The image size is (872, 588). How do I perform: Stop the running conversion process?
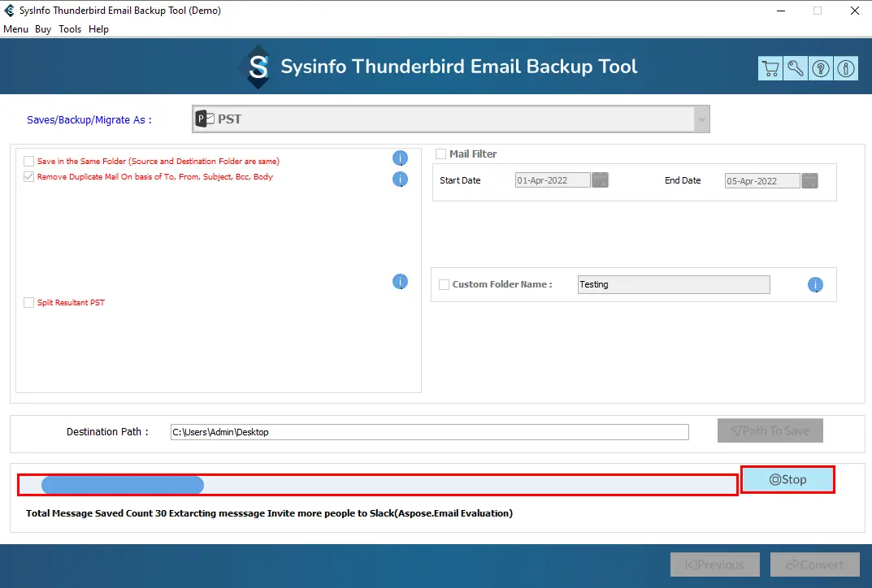pos(787,480)
